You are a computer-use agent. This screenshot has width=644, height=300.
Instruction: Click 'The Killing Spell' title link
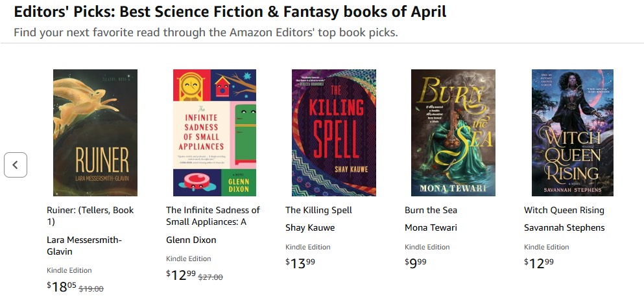tap(318, 210)
